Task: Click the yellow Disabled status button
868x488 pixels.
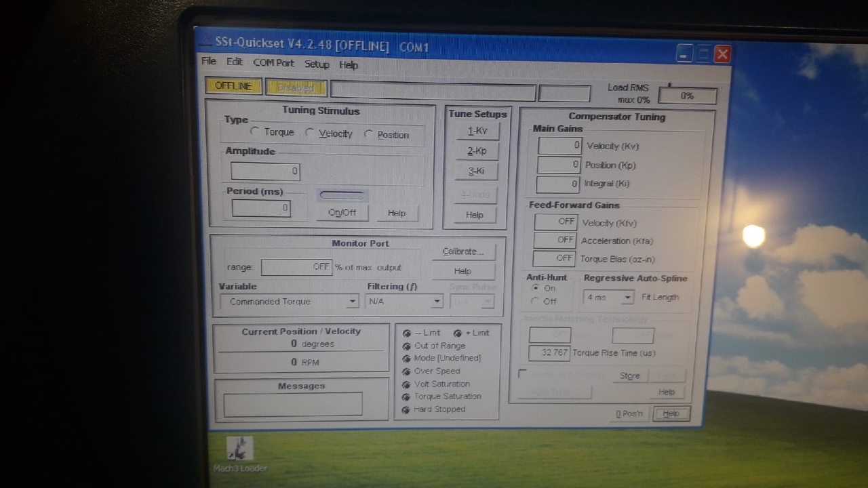Action: pos(296,87)
